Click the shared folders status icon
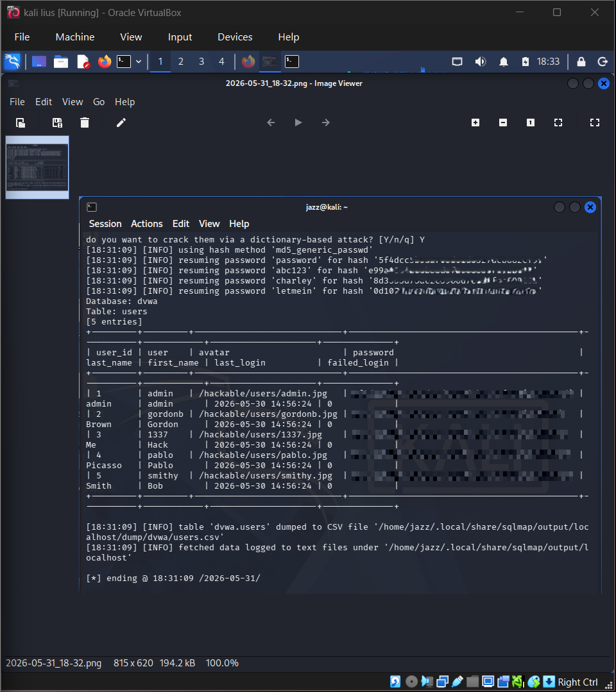Image resolution: width=616 pixels, height=692 pixels. 472,681
